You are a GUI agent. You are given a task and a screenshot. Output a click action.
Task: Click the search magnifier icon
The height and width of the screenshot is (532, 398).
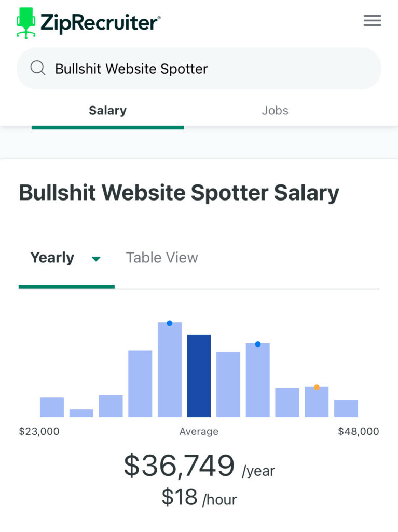click(x=38, y=68)
